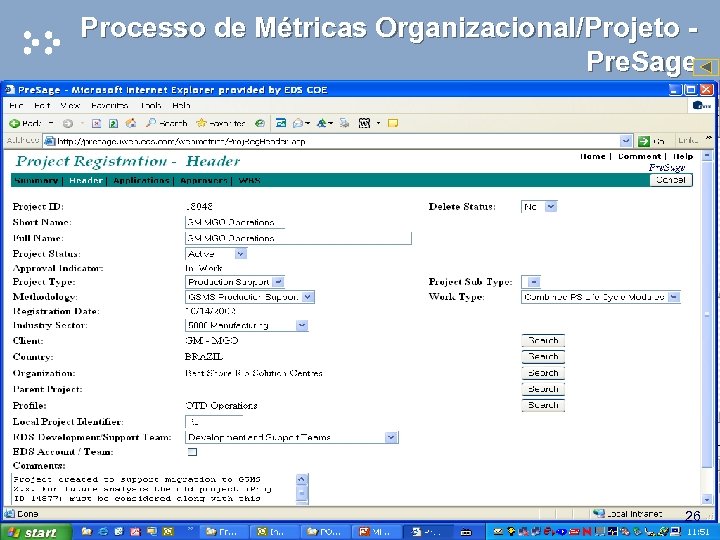Click the page scrollbar down arrow
This screenshot has height=540, width=720.
click(707, 499)
